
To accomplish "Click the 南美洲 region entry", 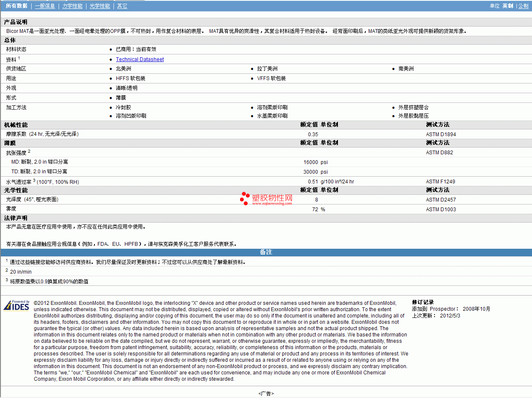I will pos(406,69).
